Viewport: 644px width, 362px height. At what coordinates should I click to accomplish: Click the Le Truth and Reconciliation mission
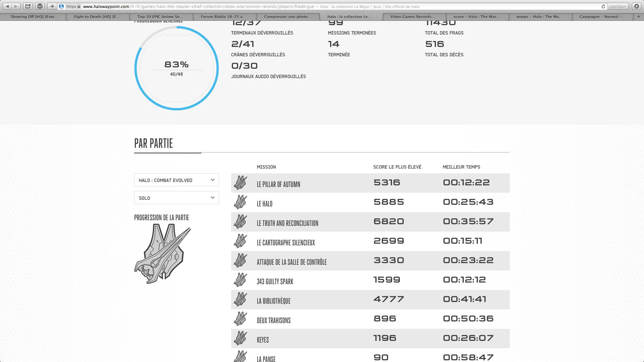(287, 223)
